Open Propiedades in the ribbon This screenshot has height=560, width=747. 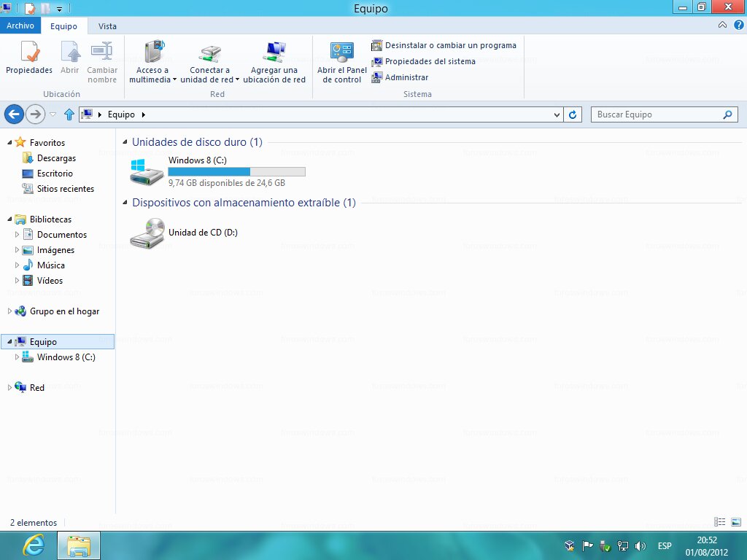pyautogui.click(x=29, y=57)
